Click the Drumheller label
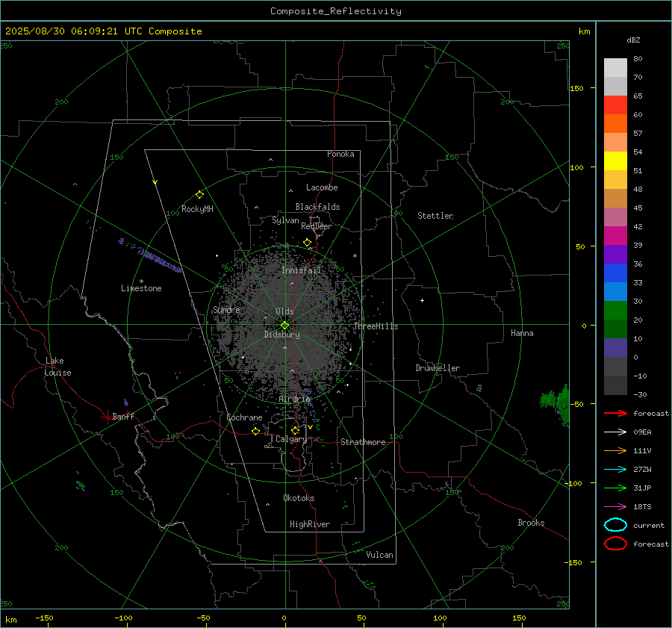This screenshot has width=672, height=628. (438, 368)
